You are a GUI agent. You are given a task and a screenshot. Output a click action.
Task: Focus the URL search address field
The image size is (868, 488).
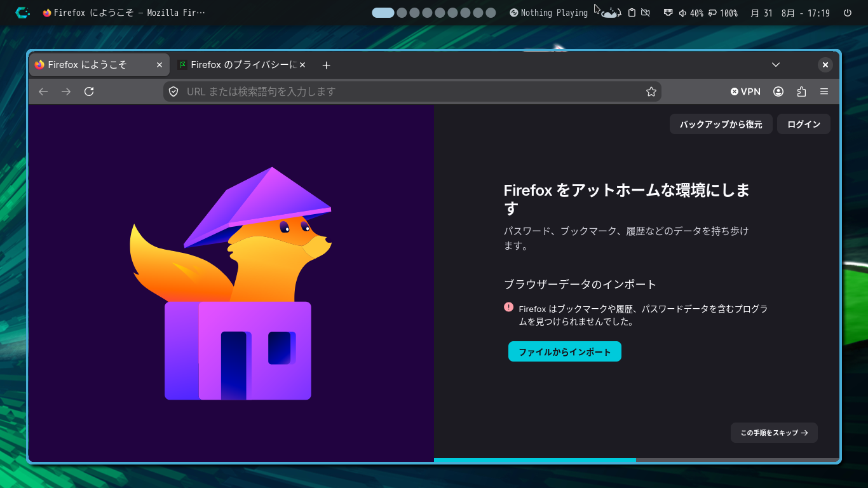(x=412, y=91)
